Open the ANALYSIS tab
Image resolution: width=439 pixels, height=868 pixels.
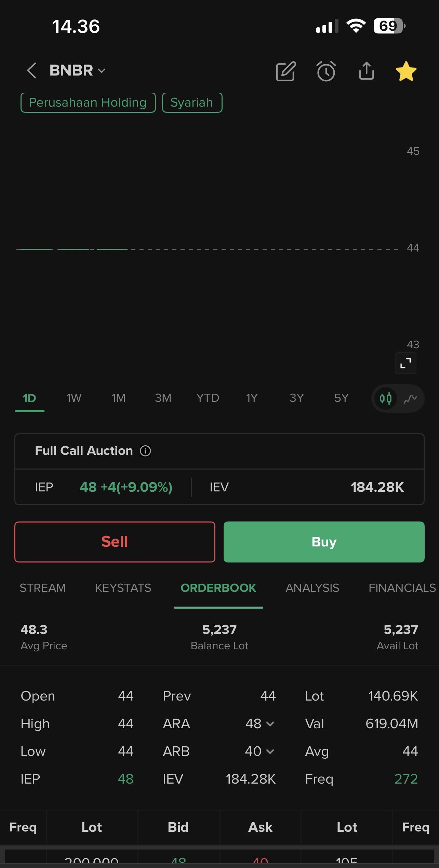312,588
